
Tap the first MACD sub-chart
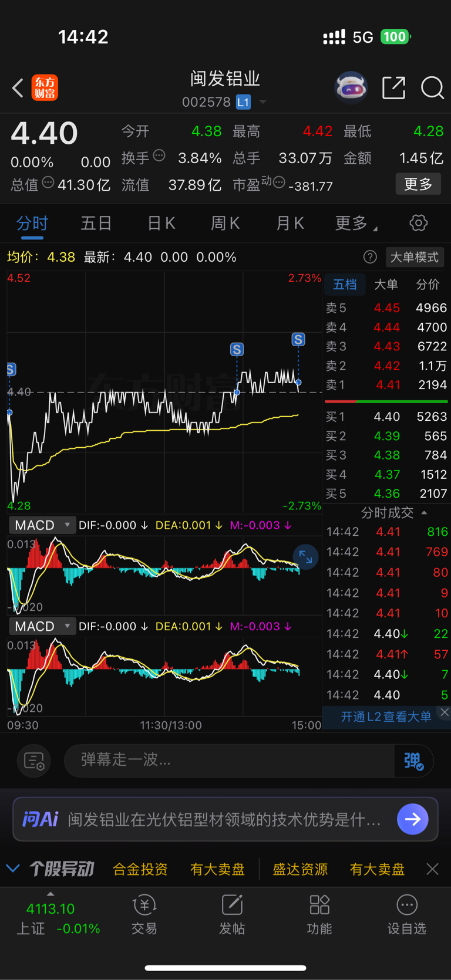[x=164, y=575]
